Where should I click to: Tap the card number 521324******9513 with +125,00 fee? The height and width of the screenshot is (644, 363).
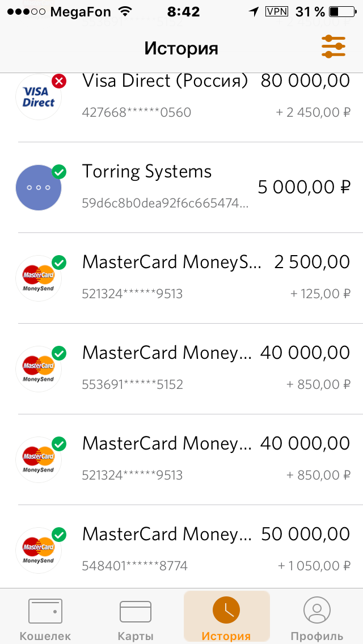(x=132, y=294)
